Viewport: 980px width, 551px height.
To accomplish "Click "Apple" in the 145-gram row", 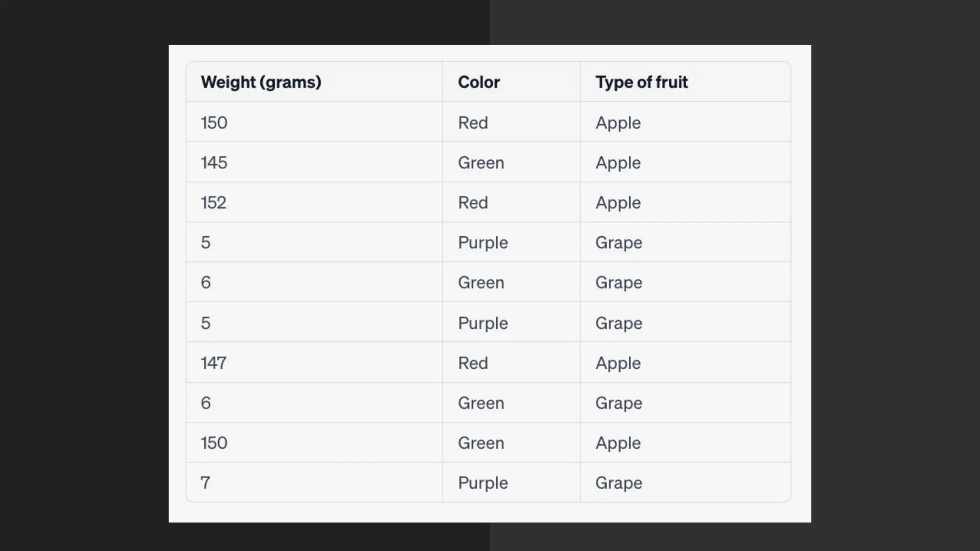I will coord(618,163).
